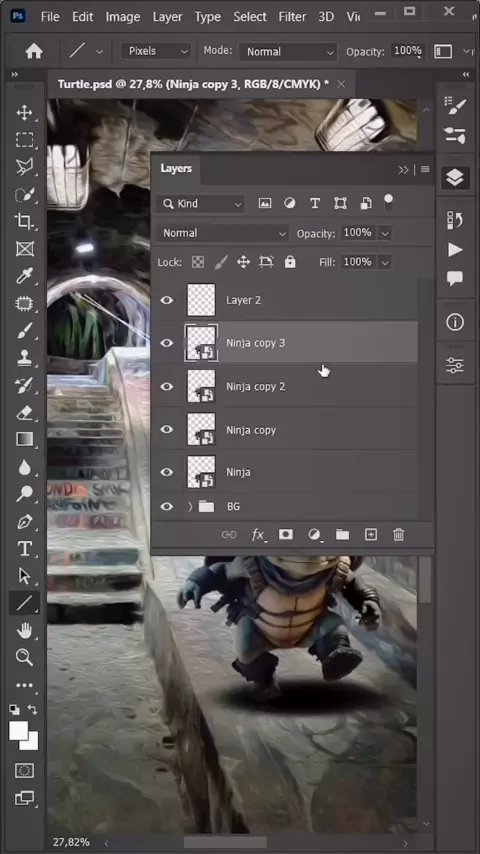Select the Brush tool
The width and height of the screenshot is (480, 854).
(25, 330)
